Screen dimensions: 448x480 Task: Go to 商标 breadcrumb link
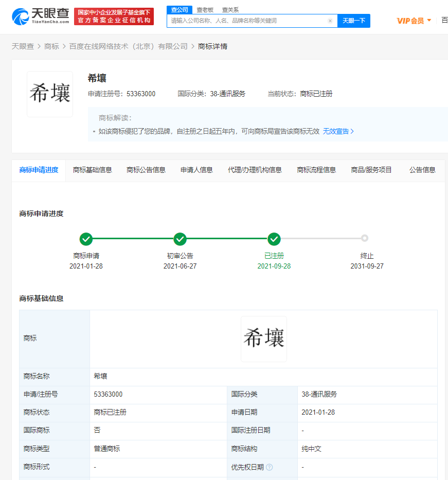point(51,46)
